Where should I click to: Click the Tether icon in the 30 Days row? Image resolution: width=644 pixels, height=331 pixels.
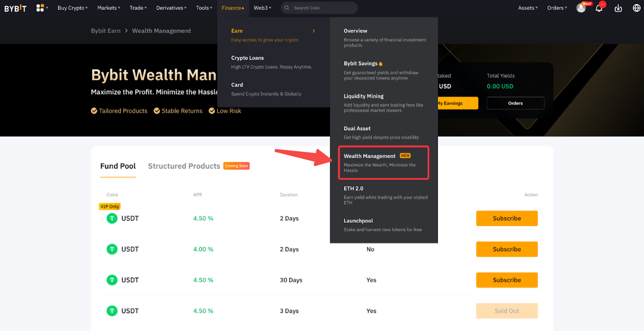[112, 280]
